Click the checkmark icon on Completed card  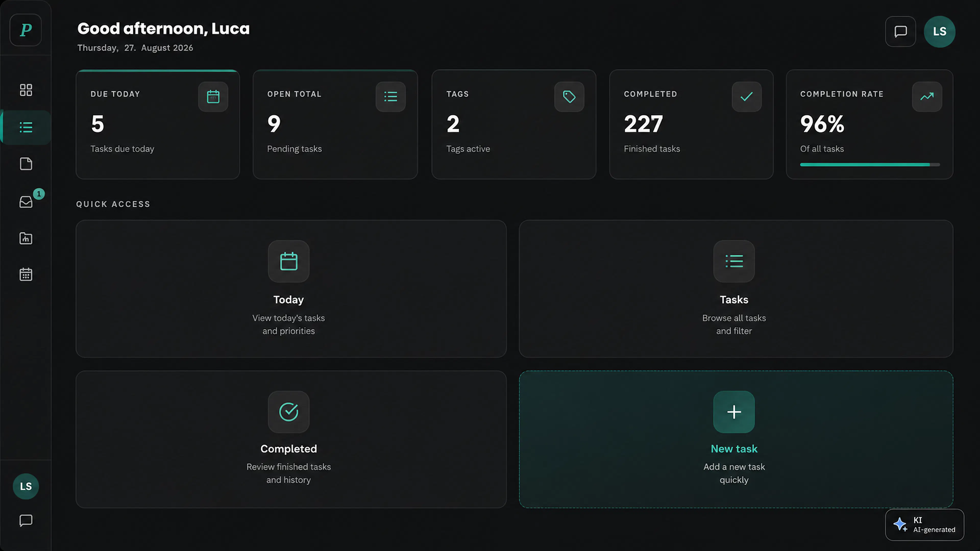click(x=747, y=97)
